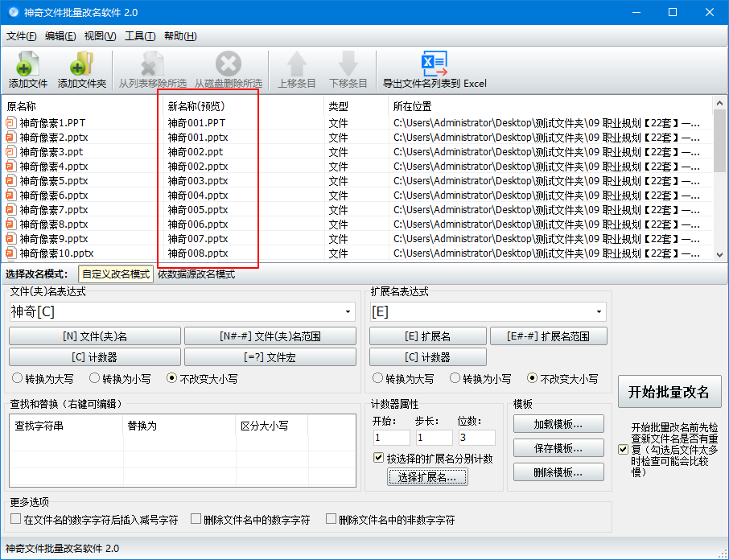Open the 文件(夹)名表达式 dropdown arrow
This screenshot has height=560, width=729.
[x=348, y=312]
